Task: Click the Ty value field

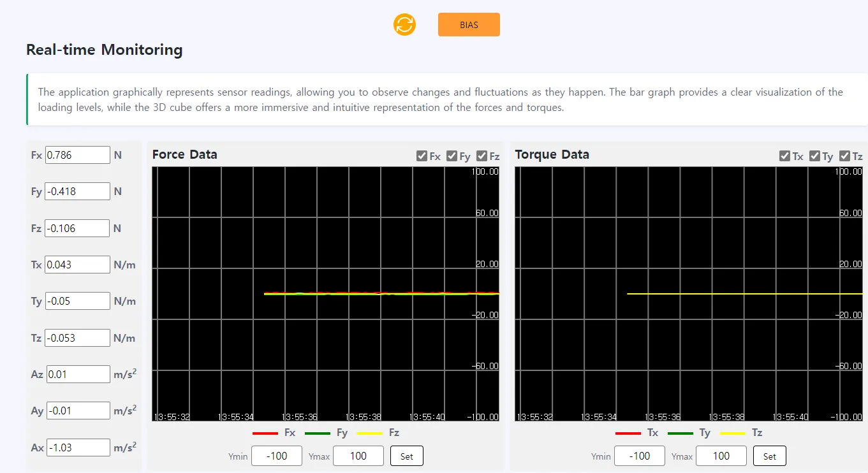Action: tap(78, 301)
